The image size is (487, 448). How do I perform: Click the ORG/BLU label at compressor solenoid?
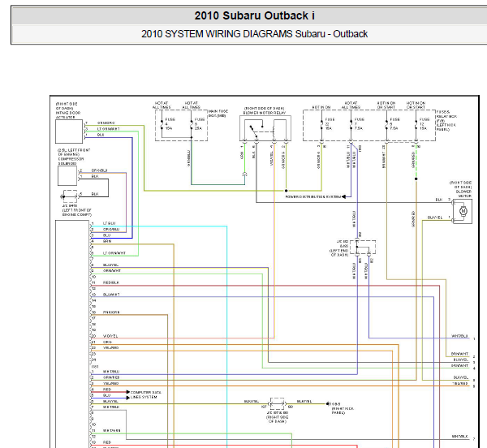coord(99,170)
